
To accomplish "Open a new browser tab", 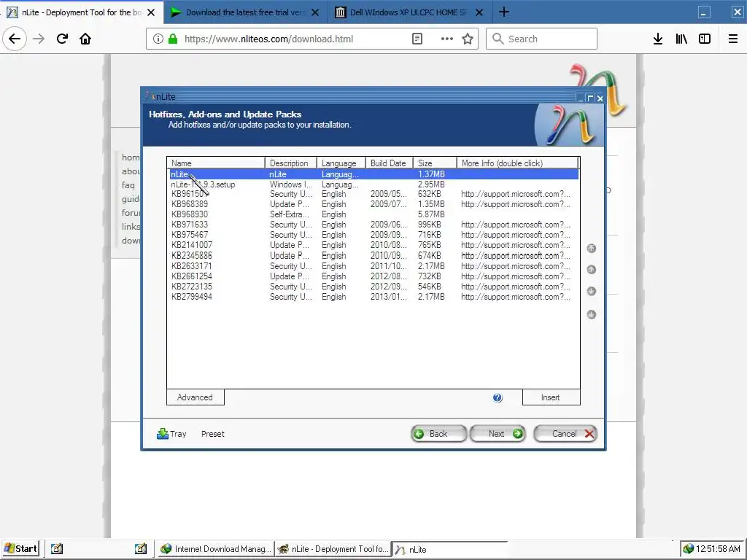I will 503,12.
